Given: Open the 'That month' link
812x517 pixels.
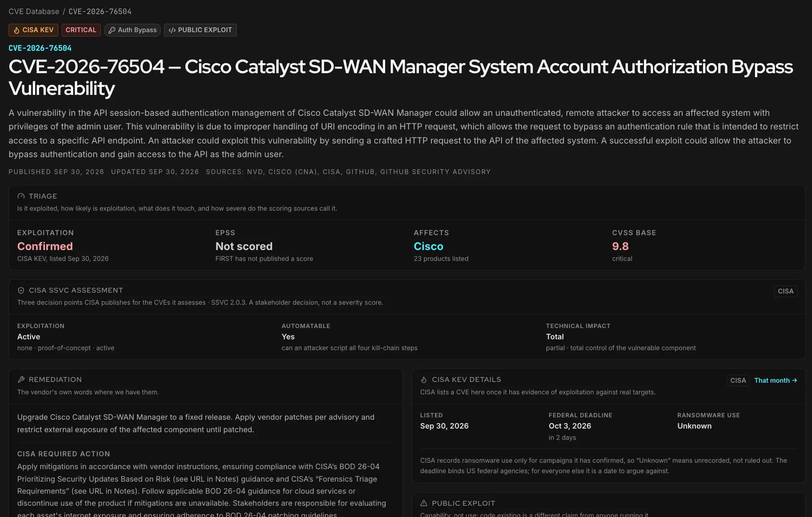Looking at the screenshot, I should click(x=775, y=380).
